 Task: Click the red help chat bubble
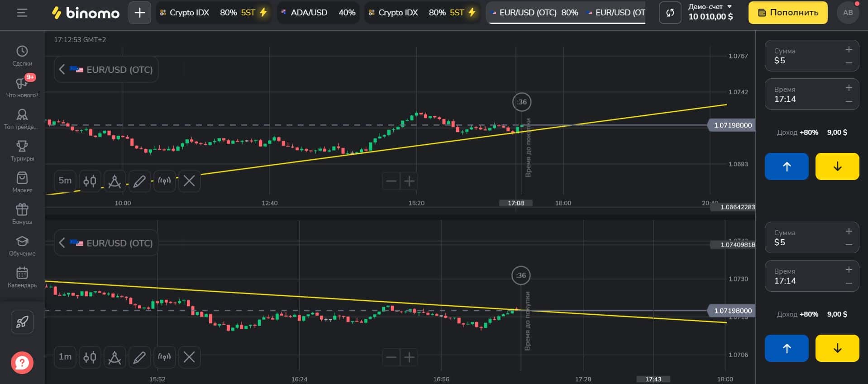coord(22,362)
